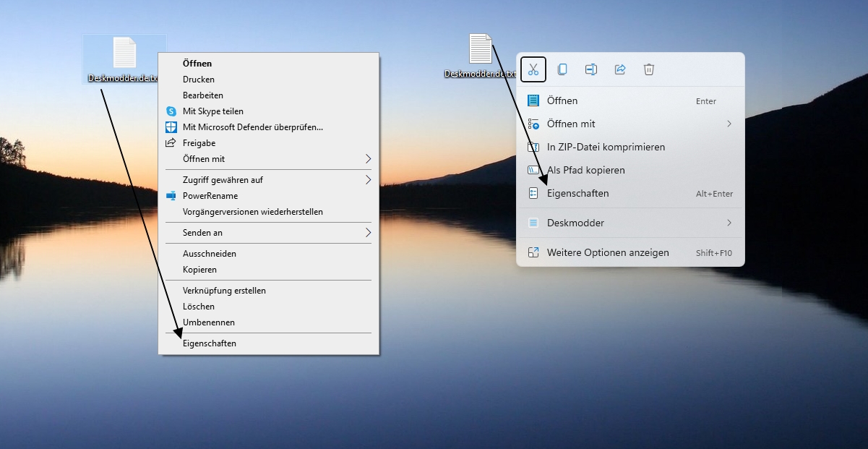
Task: Choose 'Mit Microsoft Defender überprüfen...'
Action: point(252,127)
